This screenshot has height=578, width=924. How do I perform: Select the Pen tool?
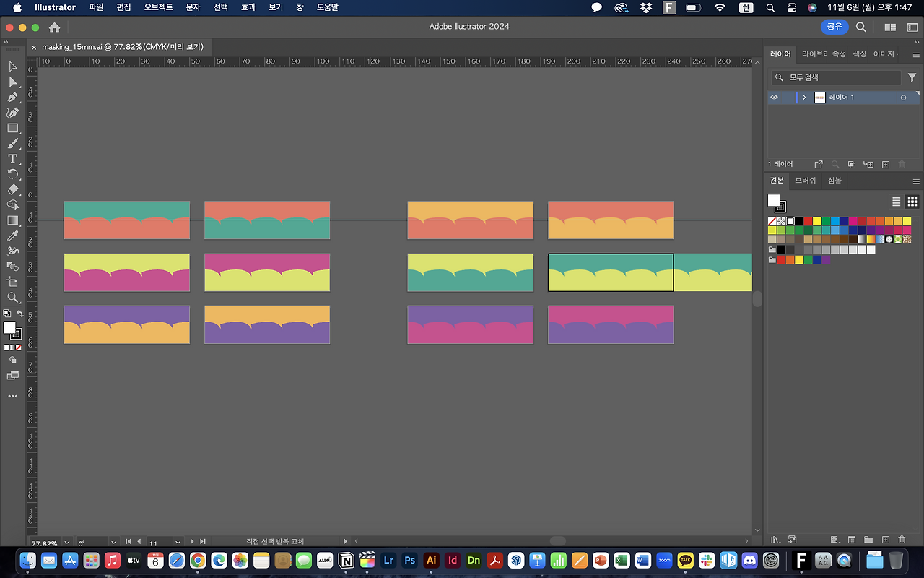pos(13,97)
